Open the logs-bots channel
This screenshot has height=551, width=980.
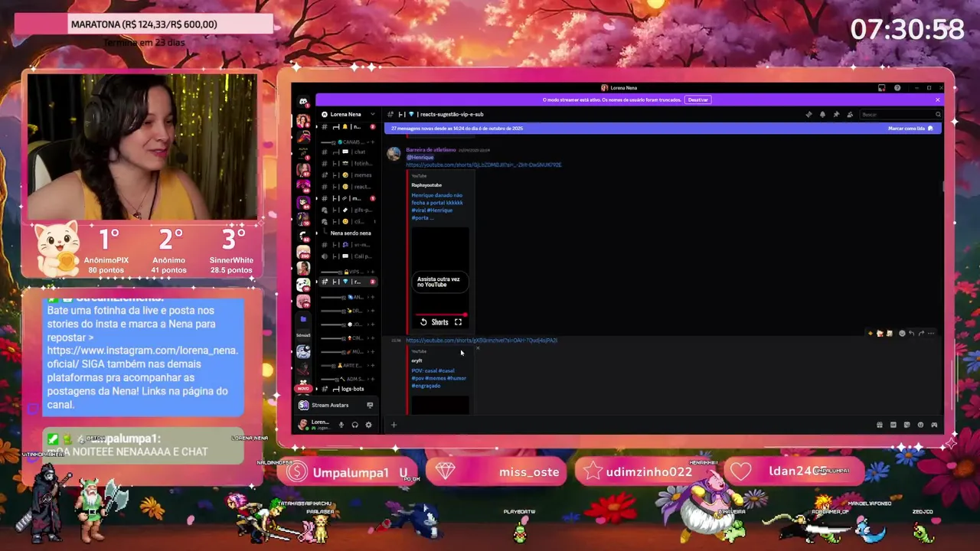tap(349, 389)
